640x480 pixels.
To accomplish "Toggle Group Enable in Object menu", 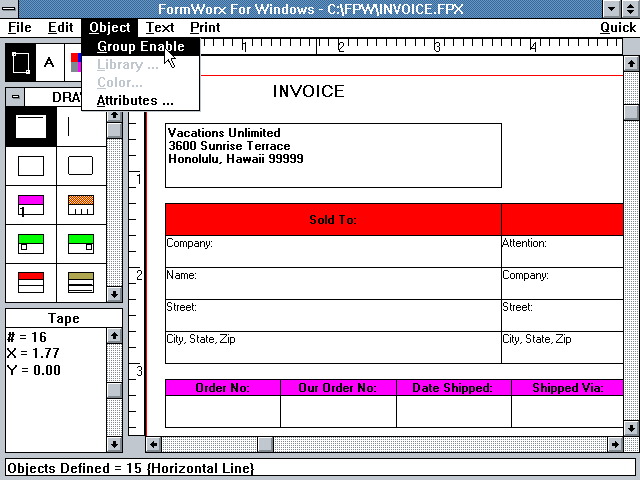I will point(140,46).
